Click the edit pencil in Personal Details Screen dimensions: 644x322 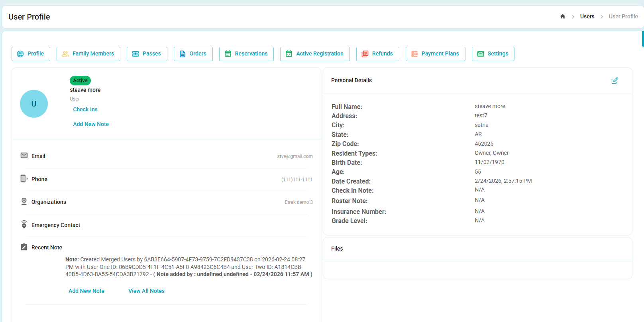click(615, 81)
